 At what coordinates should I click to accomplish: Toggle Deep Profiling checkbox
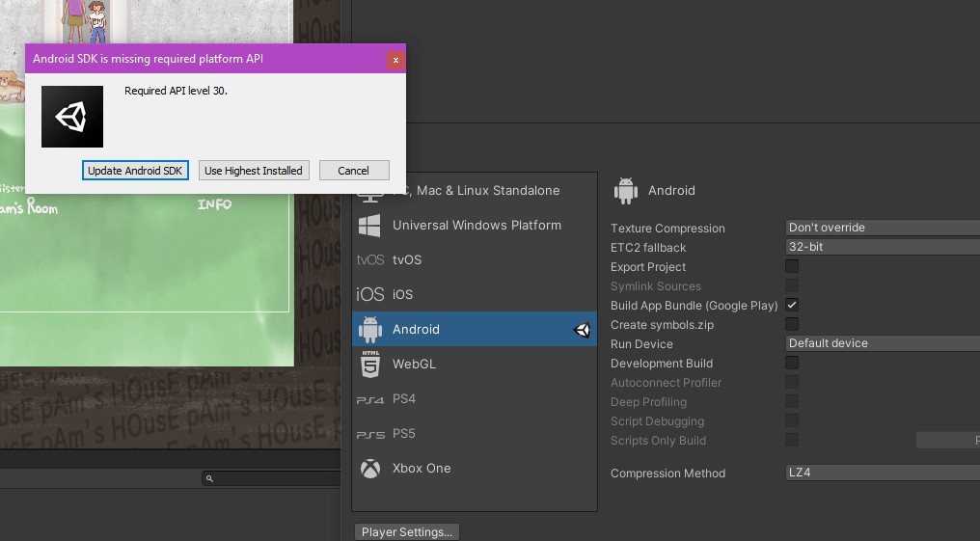[x=792, y=402]
